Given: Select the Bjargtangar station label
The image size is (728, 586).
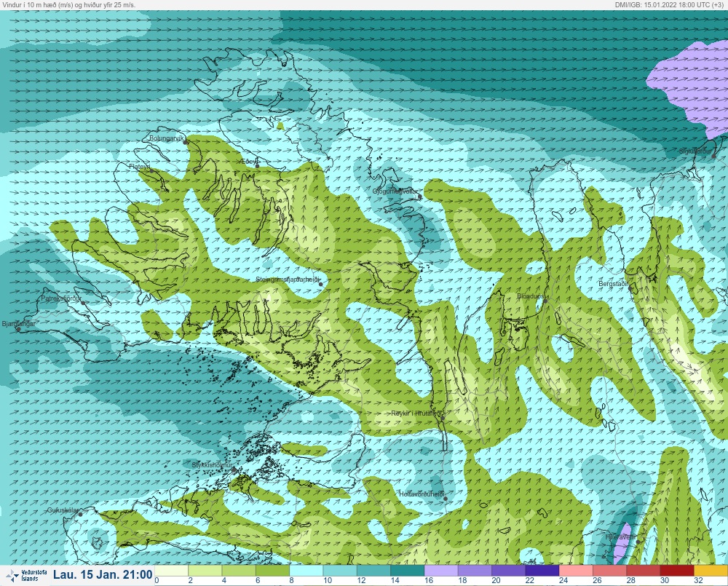Looking at the screenshot, I should (x=19, y=324).
